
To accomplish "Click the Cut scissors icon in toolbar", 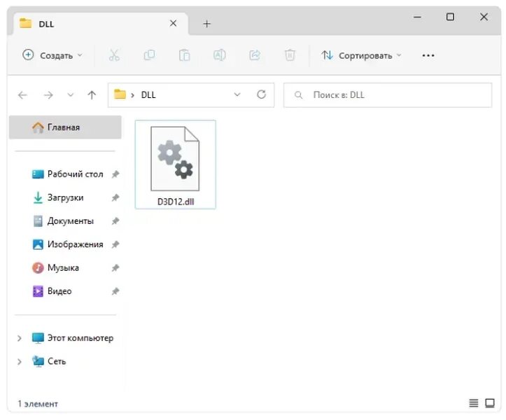I will point(114,55).
